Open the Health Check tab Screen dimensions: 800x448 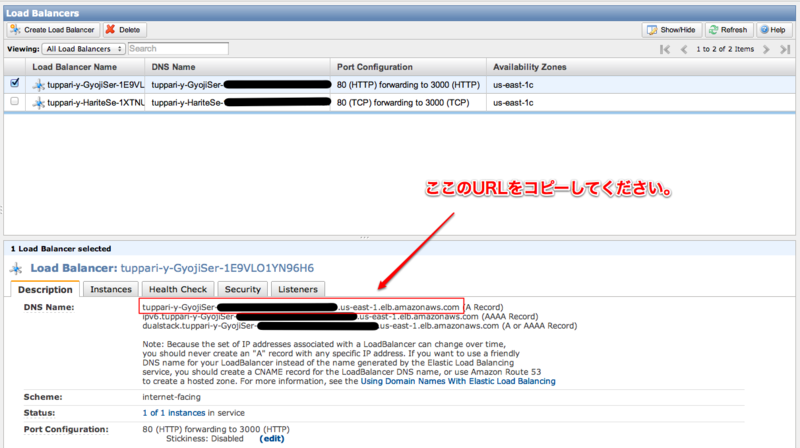pos(178,289)
